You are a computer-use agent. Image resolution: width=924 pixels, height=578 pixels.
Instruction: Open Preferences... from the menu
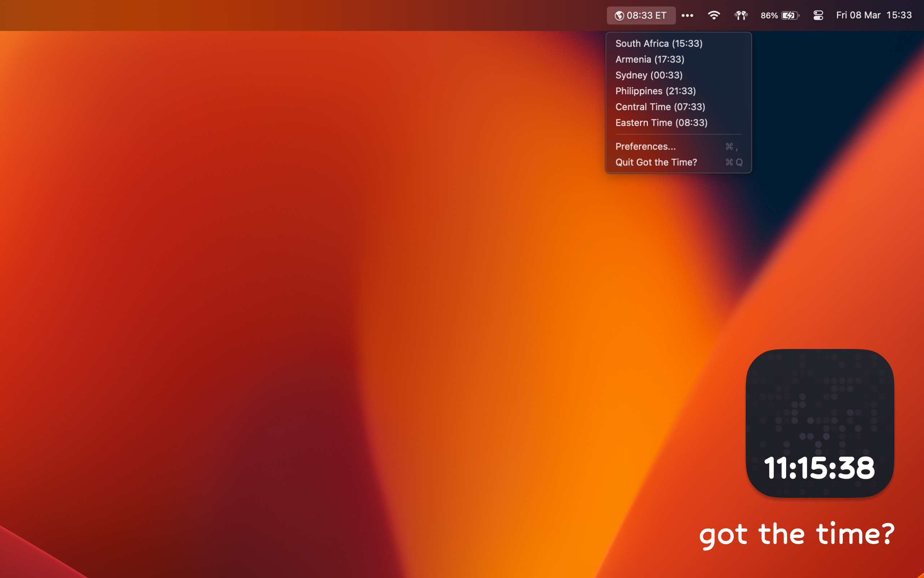tap(679, 146)
